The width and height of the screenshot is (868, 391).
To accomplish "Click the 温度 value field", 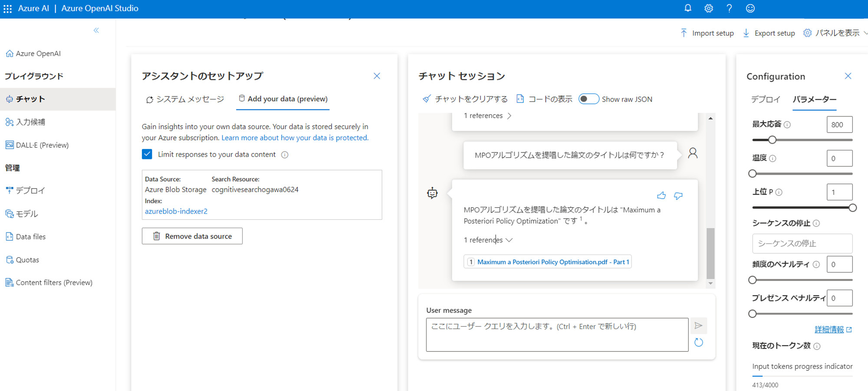I will coord(839,158).
